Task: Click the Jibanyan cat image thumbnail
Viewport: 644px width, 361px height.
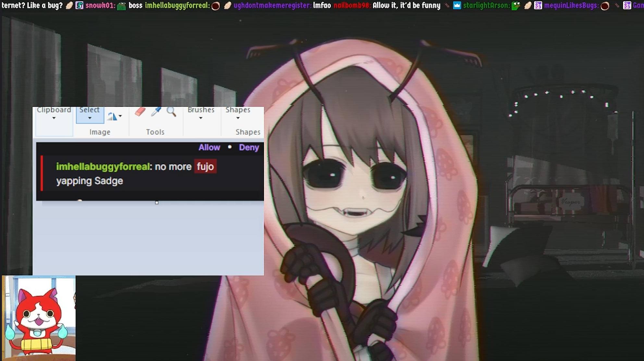Action: [39, 318]
